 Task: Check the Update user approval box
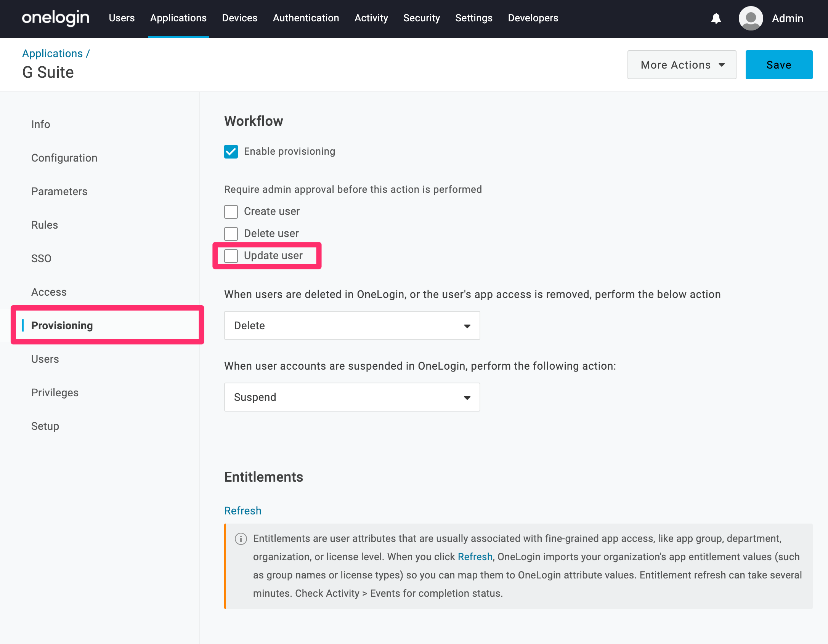(231, 256)
